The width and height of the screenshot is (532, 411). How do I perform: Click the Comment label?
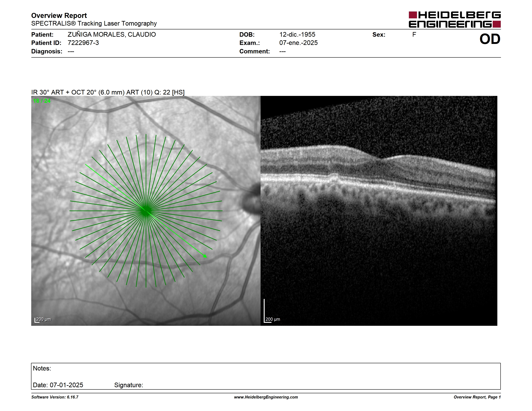pyautogui.click(x=255, y=51)
